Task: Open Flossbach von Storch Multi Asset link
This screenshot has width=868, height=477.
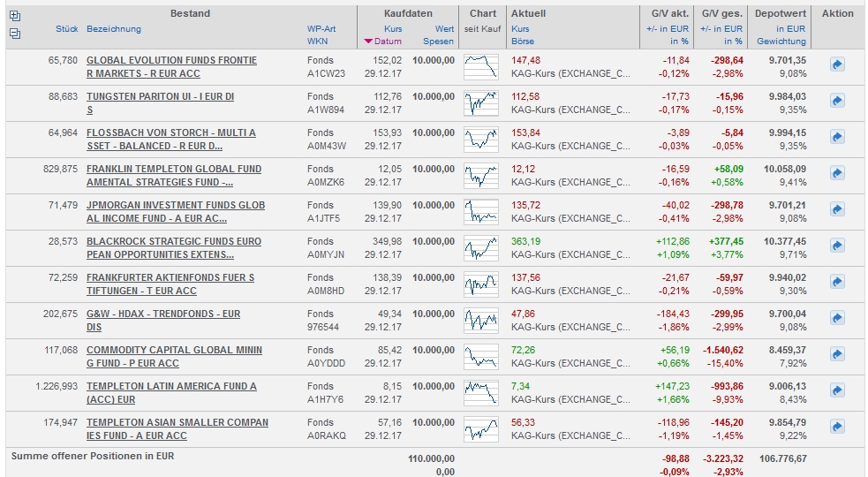Action: click(x=171, y=139)
